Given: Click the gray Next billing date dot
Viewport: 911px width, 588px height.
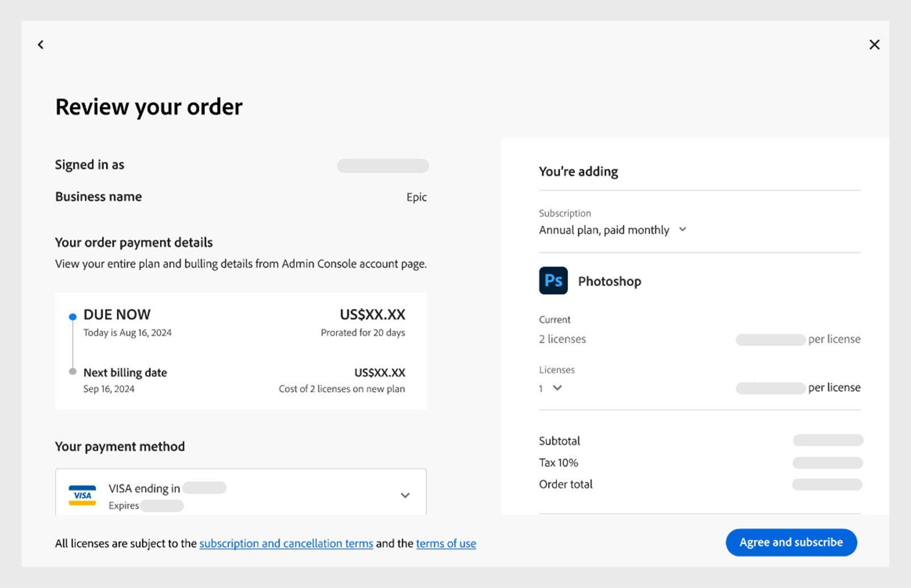Looking at the screenshot, I should tap(72, 372).
